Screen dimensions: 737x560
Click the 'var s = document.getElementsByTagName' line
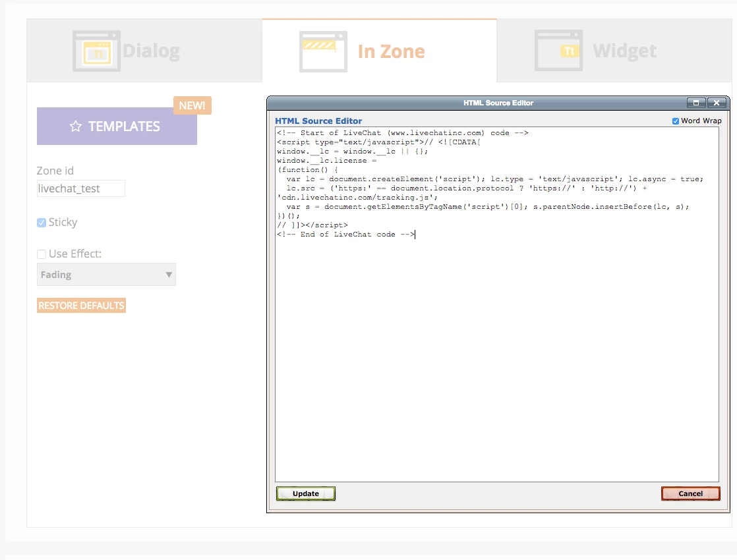[487, 207]
